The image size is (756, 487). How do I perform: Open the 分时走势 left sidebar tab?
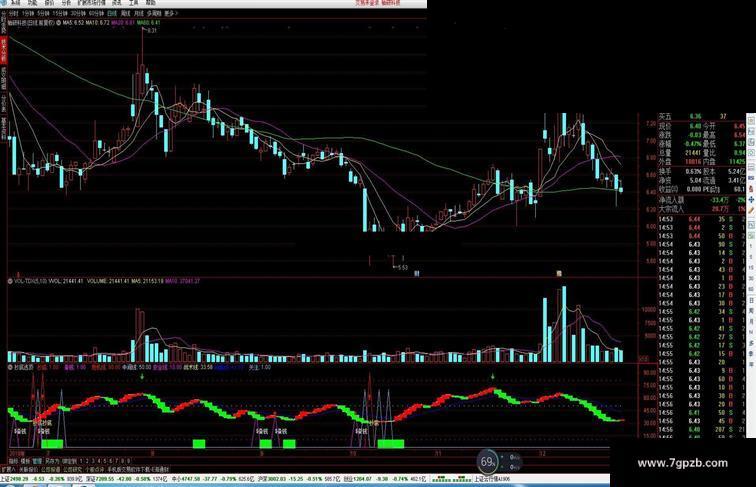pos(3,22)
